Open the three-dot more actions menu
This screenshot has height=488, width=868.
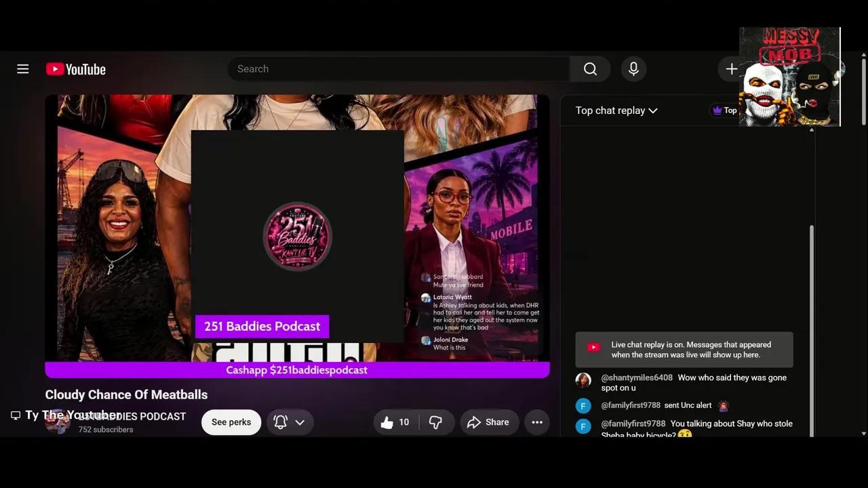pyautogui.click(x=537, y=422)
